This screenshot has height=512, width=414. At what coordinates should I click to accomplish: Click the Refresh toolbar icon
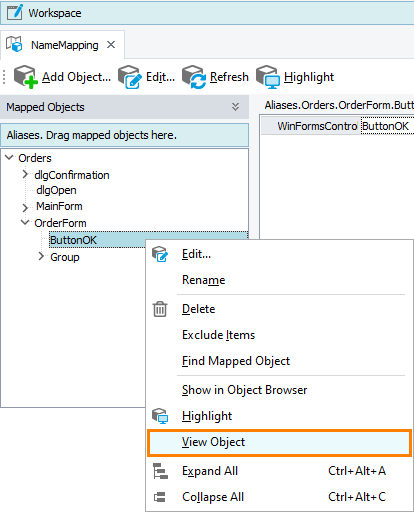click(194, 77)
